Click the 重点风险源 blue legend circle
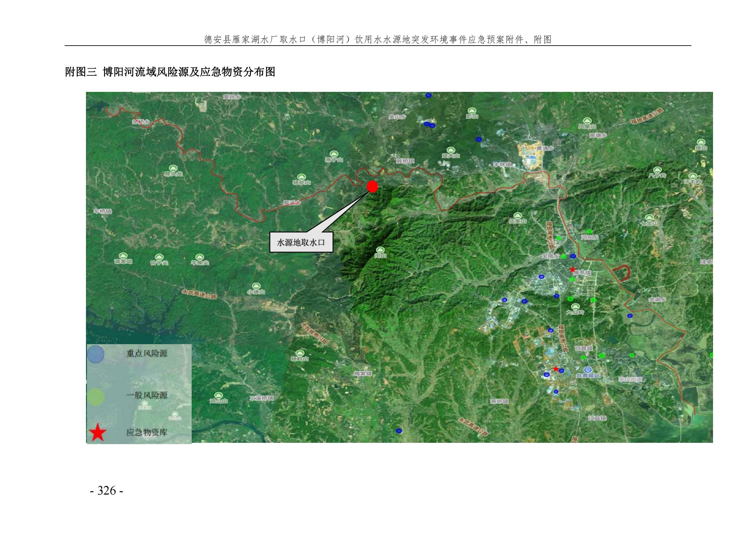Image resolution: width=756 pixels, height=535 pixels. point(96,354)
